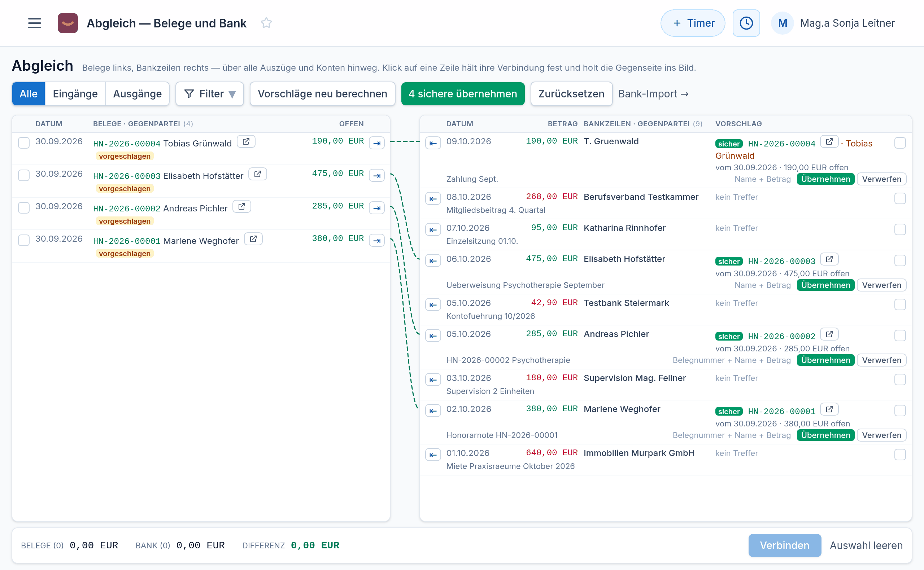Click Auswahl leeren
Viewport: 924px width, 570px height.
866,545
